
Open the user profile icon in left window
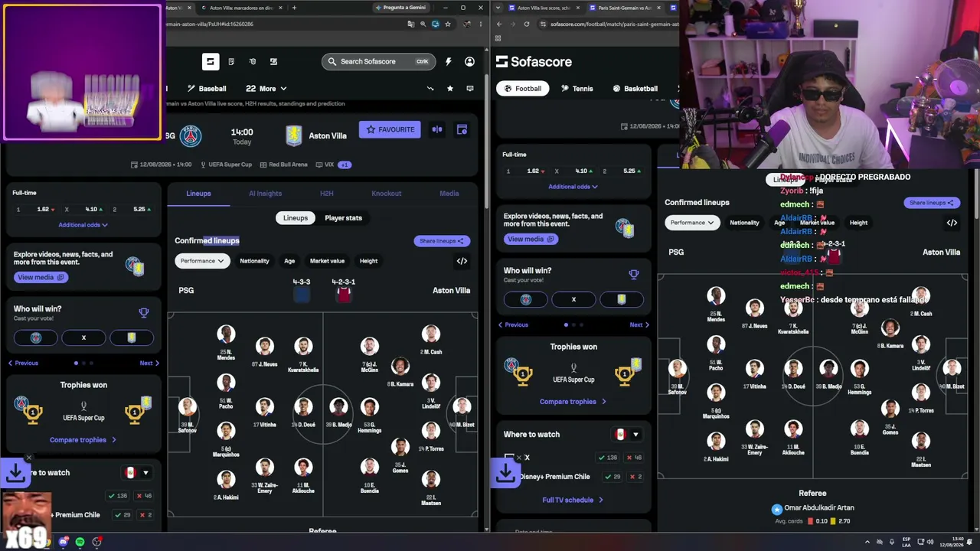[x=469, y=61]
